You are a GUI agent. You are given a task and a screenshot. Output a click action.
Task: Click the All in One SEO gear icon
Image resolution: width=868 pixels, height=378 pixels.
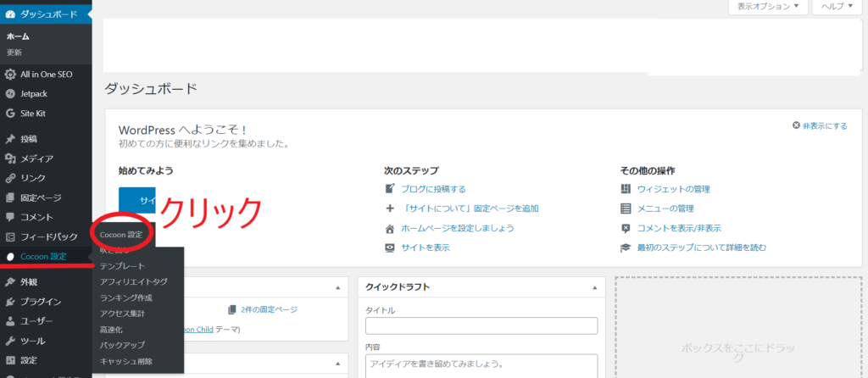pos(9,75)
